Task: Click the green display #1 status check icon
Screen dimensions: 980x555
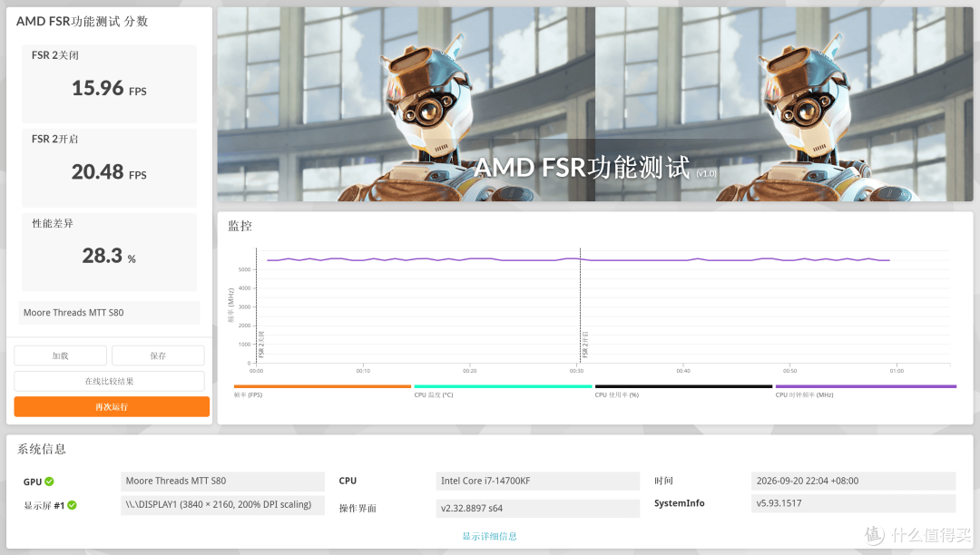Action: click(72, 505)
